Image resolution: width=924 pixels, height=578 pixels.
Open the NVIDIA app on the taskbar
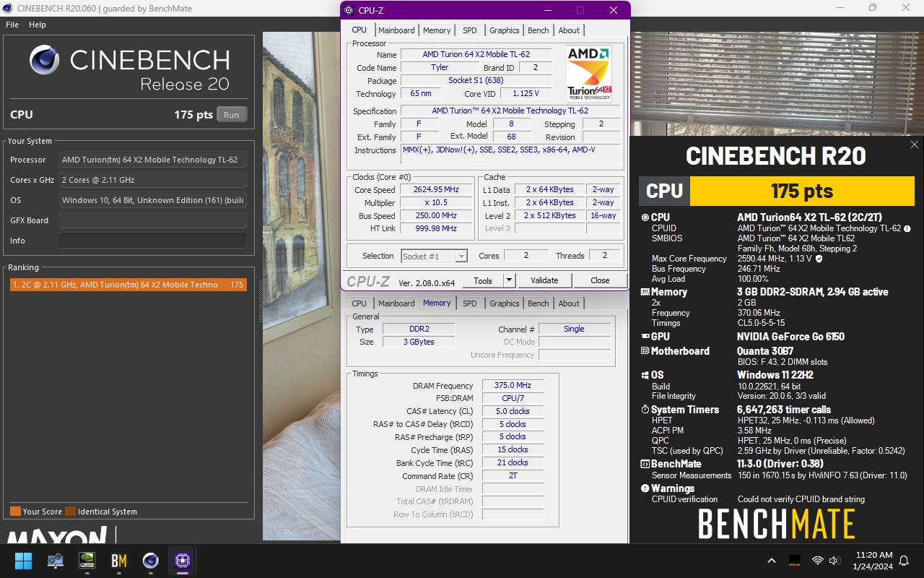(87, 561)
